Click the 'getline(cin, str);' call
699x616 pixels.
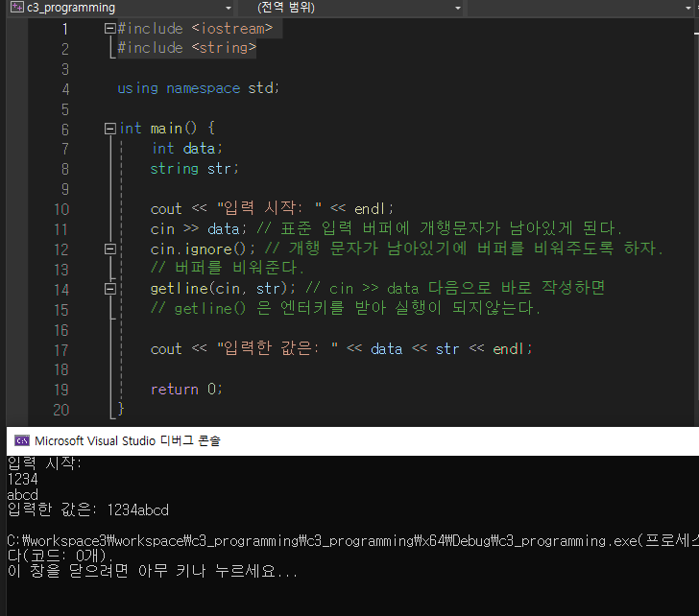[223, 289]
